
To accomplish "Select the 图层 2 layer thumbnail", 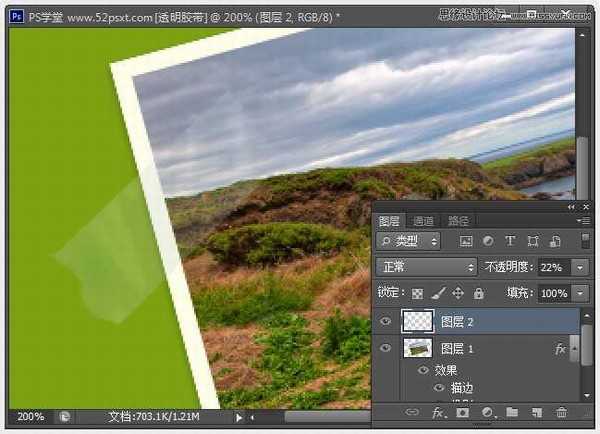I will pos(418,321).
